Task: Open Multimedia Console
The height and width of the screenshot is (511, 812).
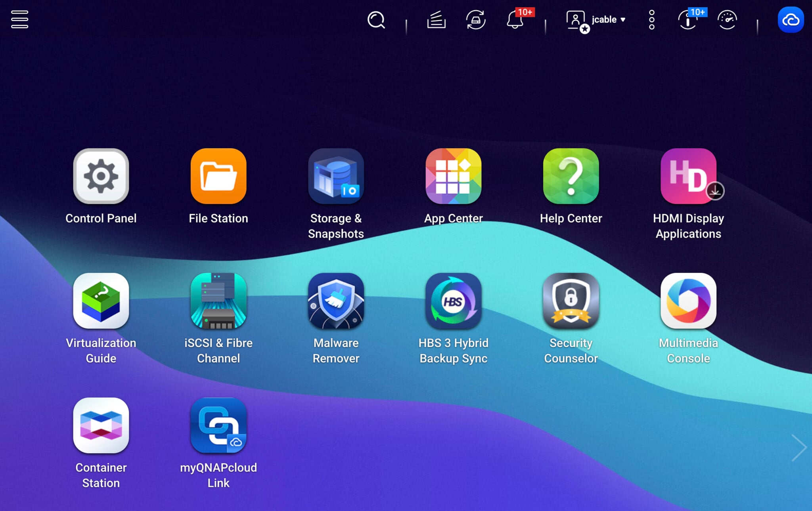Action: pyautogui.click(x=688, y=301)
